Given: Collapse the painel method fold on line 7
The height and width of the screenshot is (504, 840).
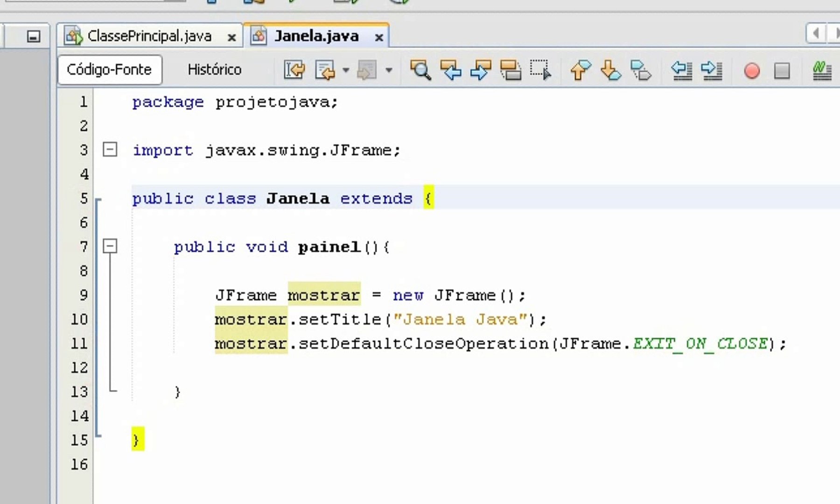Looking at the screenshot, I should coord(110,246).
